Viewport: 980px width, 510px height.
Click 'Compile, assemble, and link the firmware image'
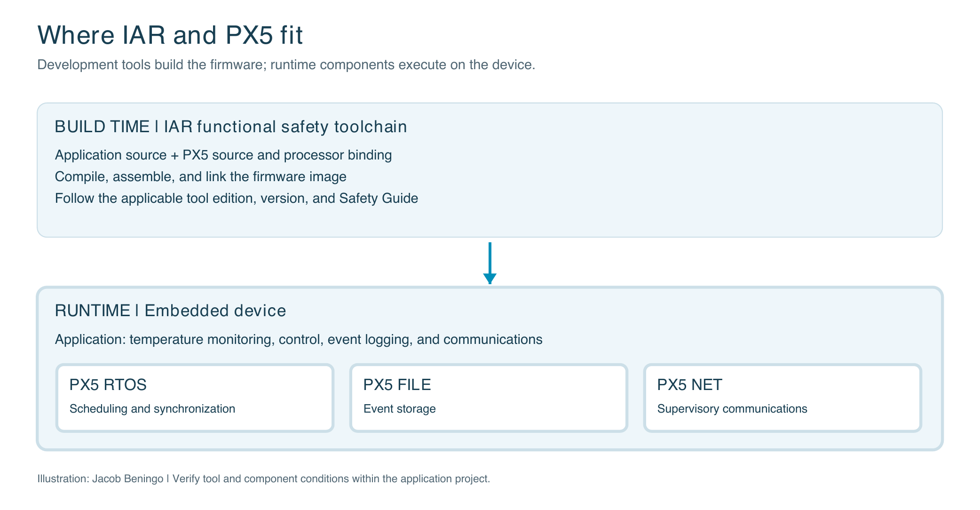(x=201, y=176)
